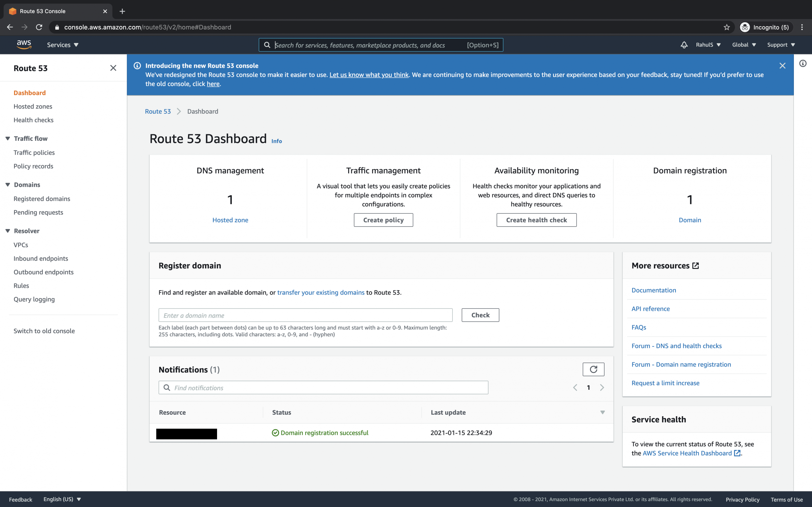This screenshot has width=812, height=507.
Task: Open the transfer your existing domains link
Action: pos(320,292)
